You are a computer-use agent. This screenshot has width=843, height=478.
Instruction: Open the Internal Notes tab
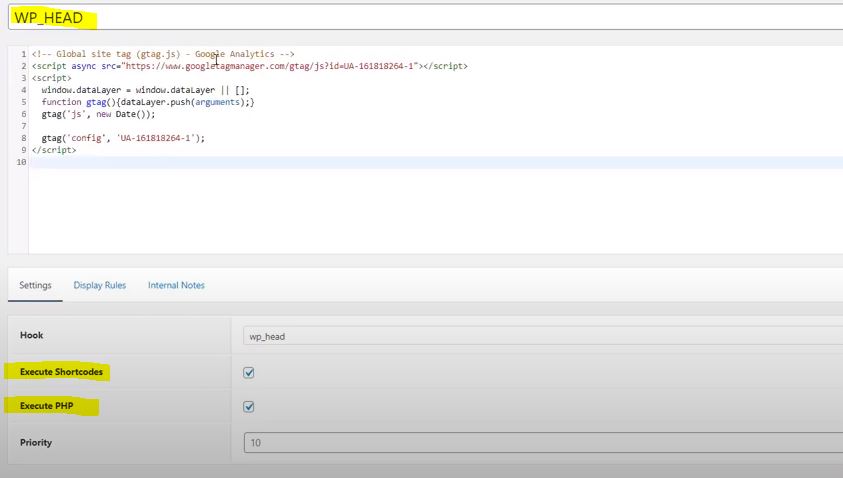click(176, 285)
